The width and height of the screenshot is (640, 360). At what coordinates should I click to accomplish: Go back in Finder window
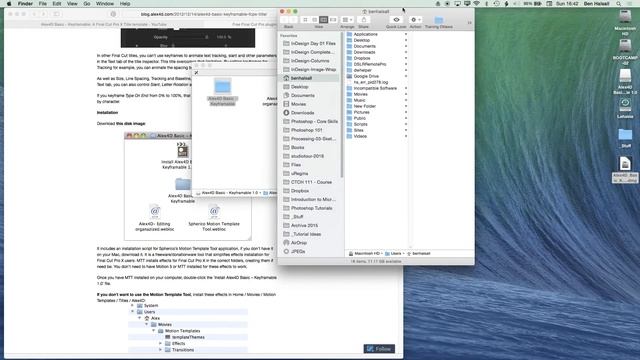(284, 20)
